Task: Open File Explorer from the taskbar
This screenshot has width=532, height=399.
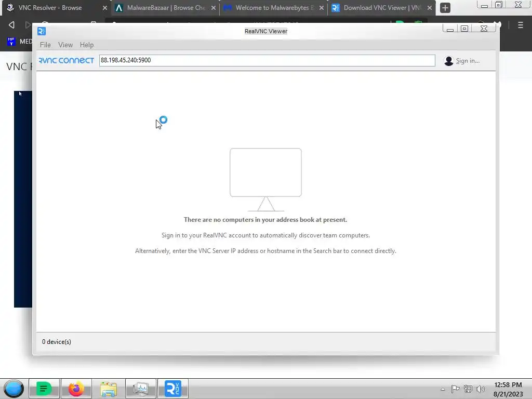Action: tap(109, 389)
